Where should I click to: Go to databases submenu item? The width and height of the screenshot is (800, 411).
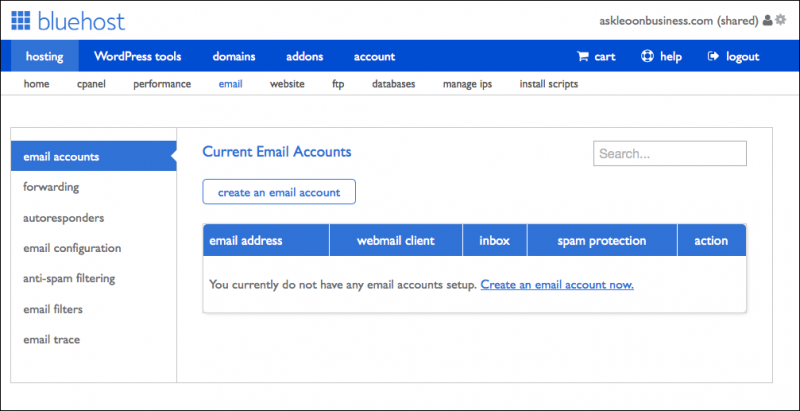tap(393, 84)
